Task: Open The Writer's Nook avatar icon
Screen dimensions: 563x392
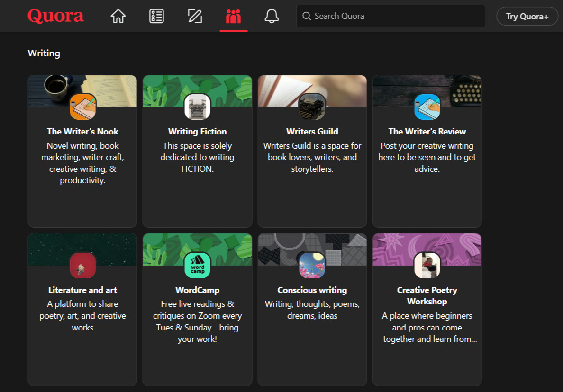Action: (x=82, y=107)
